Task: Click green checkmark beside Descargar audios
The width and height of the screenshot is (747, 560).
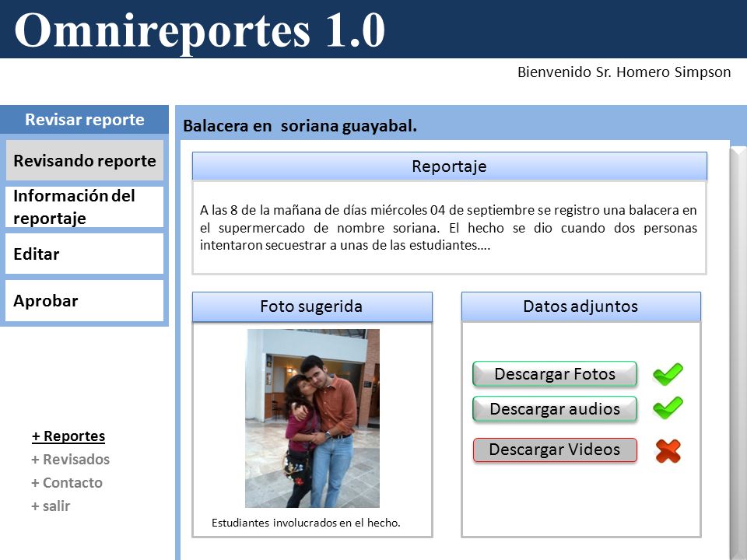Action: coord(668,408)
